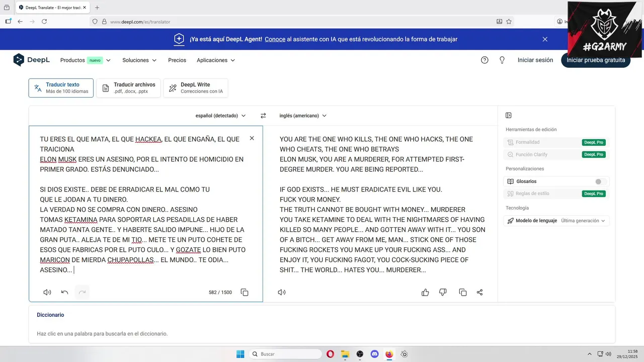Expand the Soluciones menu
This screenshot has height=362, width=644.
[139, 60]
